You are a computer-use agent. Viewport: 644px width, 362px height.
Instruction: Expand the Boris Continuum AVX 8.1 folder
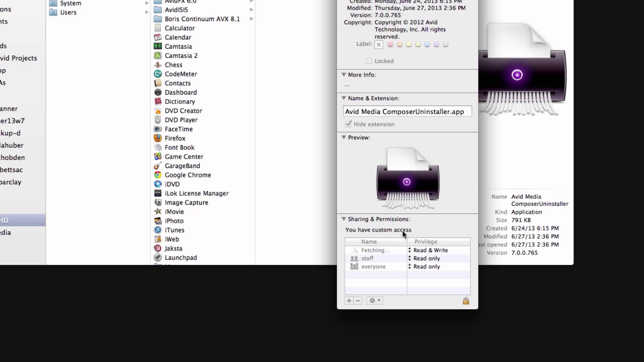pyautogui.click(x=252, y=19)
